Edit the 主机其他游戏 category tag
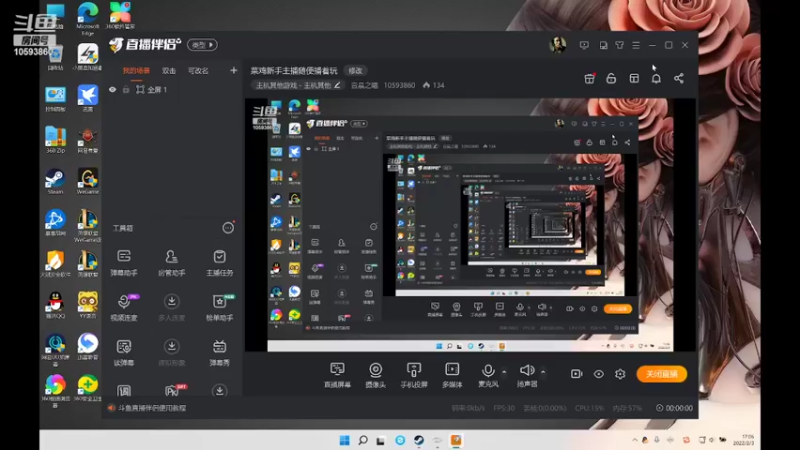 (x=298, y=85)
